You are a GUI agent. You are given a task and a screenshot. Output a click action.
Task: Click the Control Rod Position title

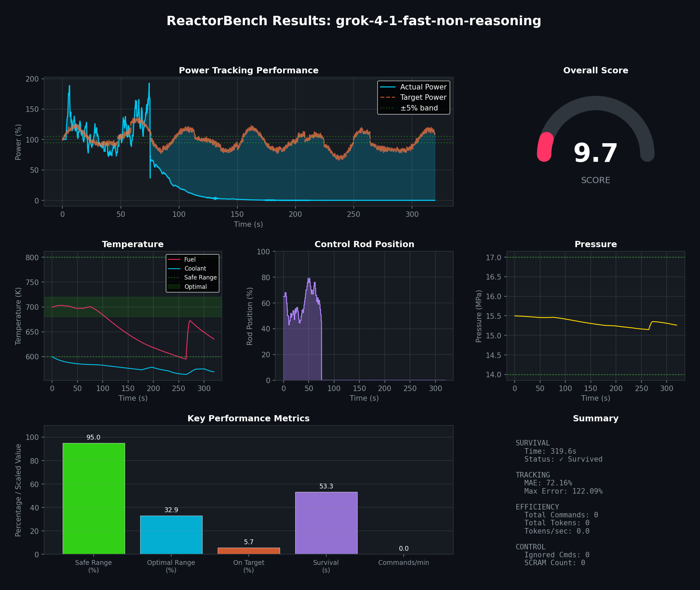coord(364,244)
